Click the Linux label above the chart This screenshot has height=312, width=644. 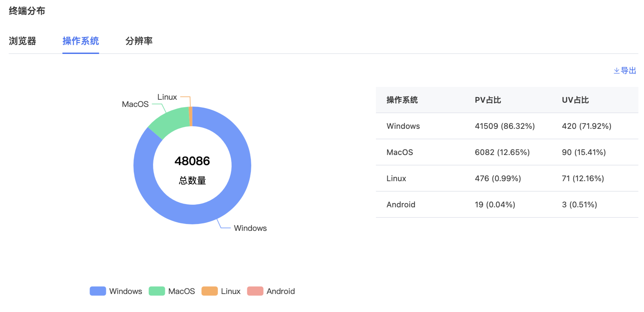[167, 97]
